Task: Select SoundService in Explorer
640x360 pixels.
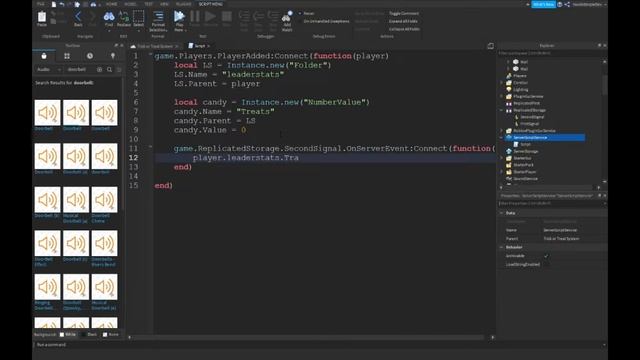Action: click(x=525, y=179)
